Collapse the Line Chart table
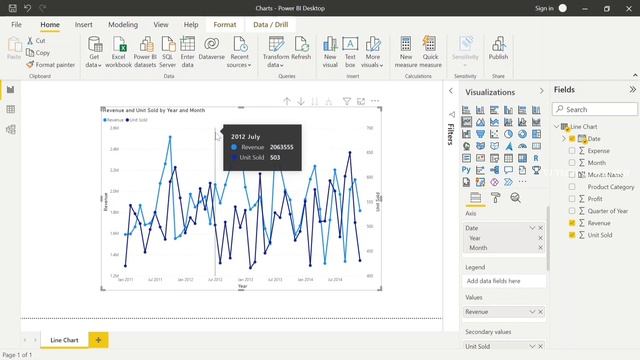The width and height of the screenshot is (640, 360). point(557,127)
